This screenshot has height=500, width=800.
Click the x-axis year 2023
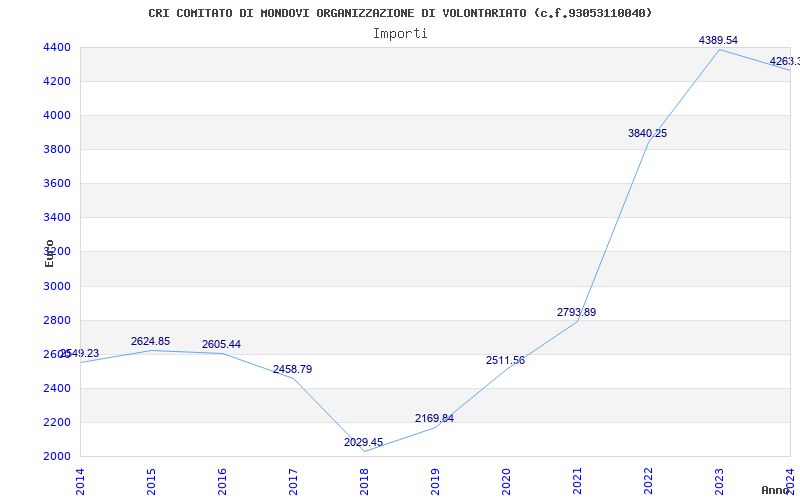click(x=718, y=482)
